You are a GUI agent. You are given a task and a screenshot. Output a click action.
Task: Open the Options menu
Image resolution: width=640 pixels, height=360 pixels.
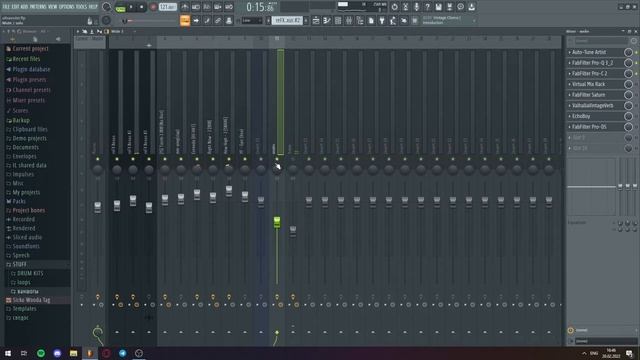tap(67, 7)
